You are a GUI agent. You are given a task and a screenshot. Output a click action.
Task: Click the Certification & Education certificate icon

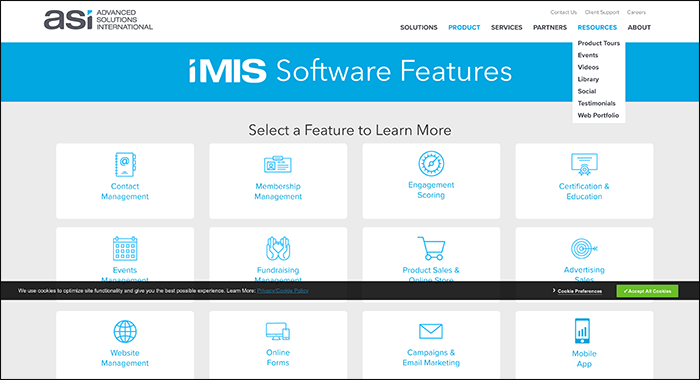584,164
